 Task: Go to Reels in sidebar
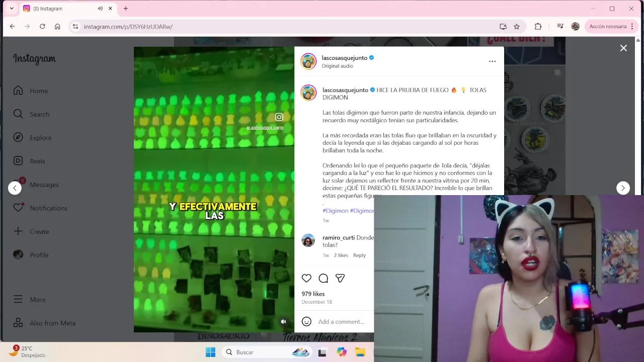pyautogui.click(x=29, y=161)
